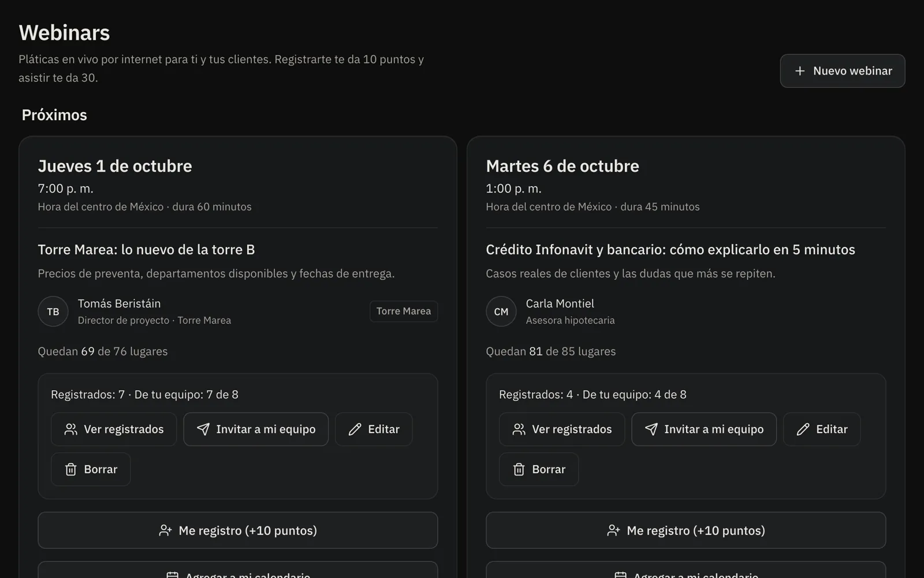Click the description starting Precios de preventa
The height and width of the screenshot is (578, 924).
[217, 273]
